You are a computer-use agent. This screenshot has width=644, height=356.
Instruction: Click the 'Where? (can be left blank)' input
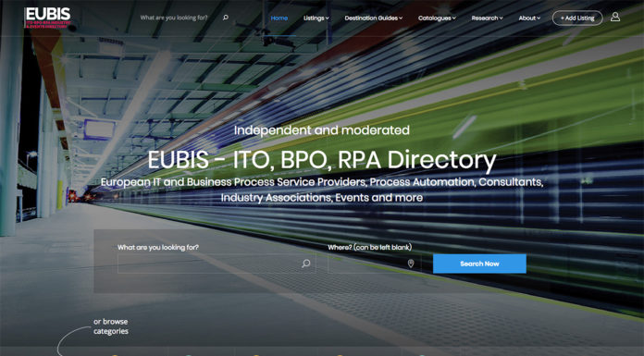point(375,264)
